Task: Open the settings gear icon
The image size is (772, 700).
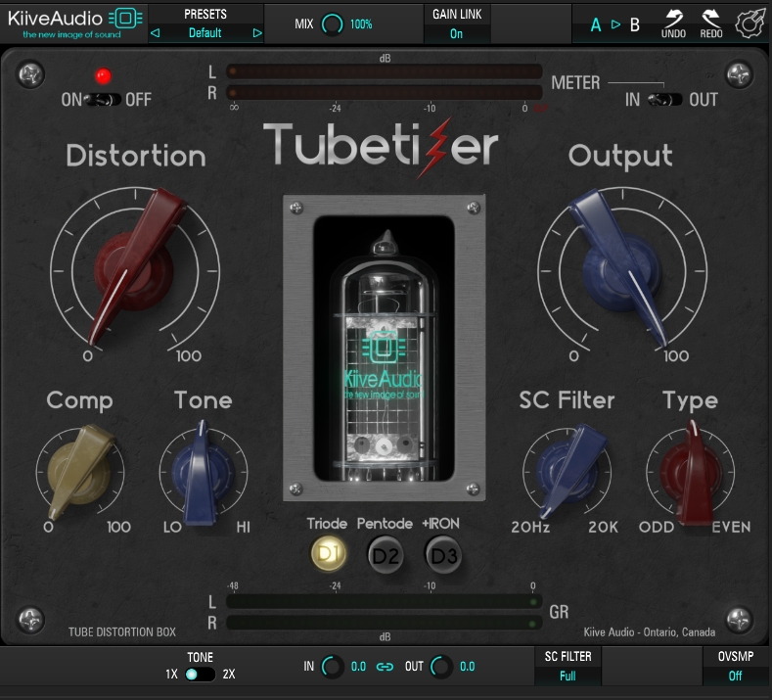Action: [750, 23]
